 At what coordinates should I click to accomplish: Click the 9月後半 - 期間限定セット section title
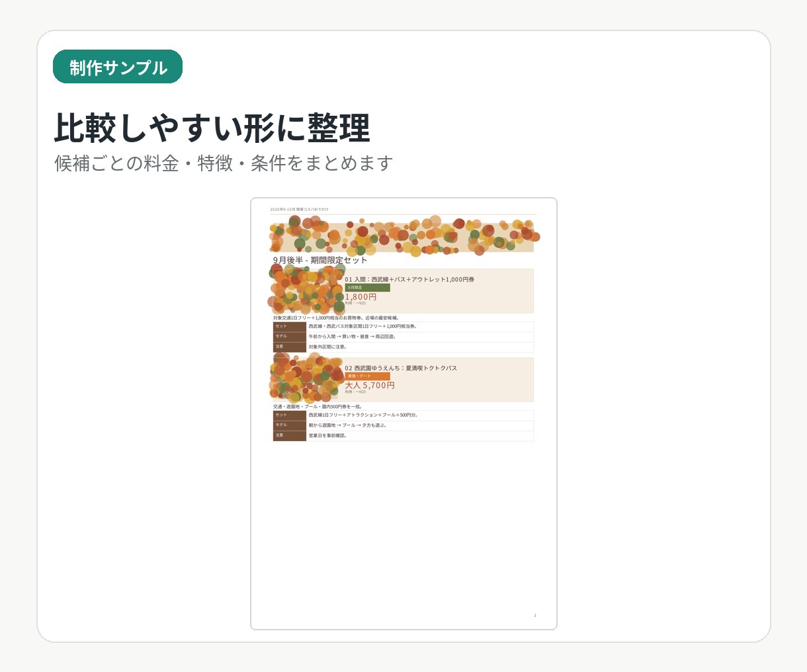320,260
